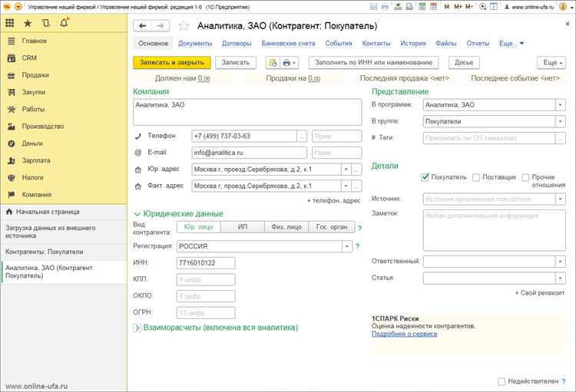This screenshot has width=576, height=392.
Task: Click the M+ memory button
Action: coord(458,7)
